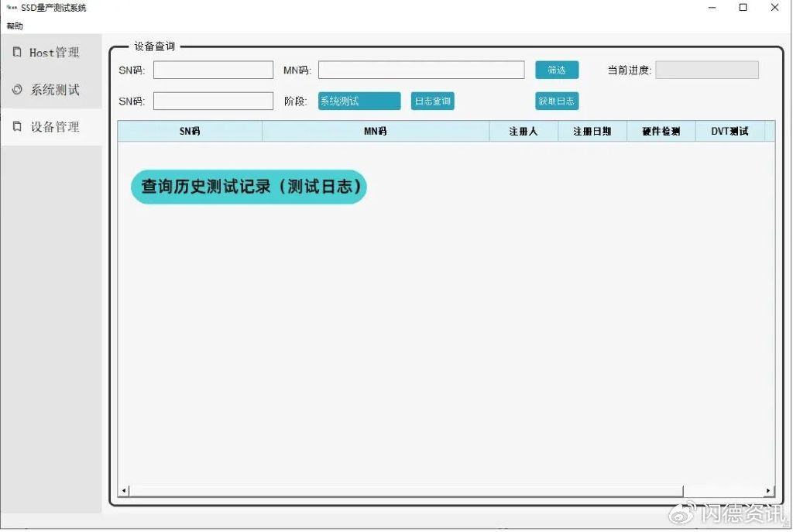Click the MN码 input field

pyautogui.click(x=421, y=70)
